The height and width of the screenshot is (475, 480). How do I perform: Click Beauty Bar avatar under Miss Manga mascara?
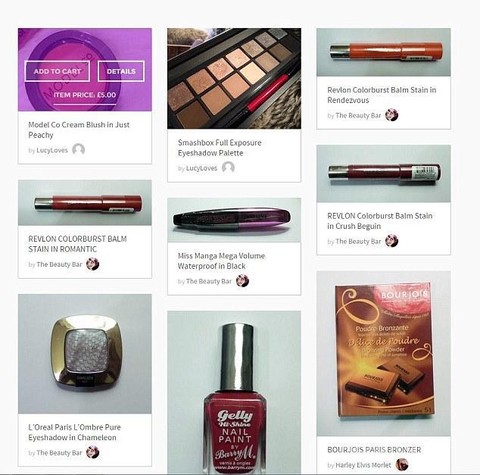click(243, 281)
